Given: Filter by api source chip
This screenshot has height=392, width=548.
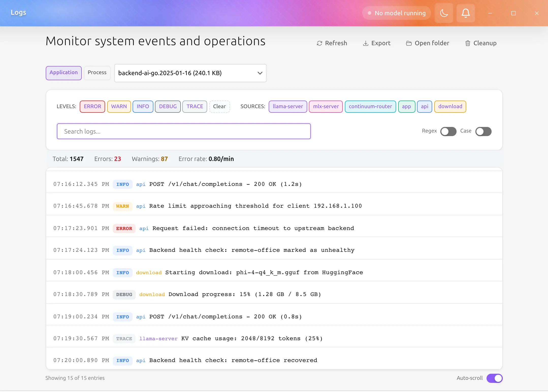Looking at the screenshot, I should (425, 107).
